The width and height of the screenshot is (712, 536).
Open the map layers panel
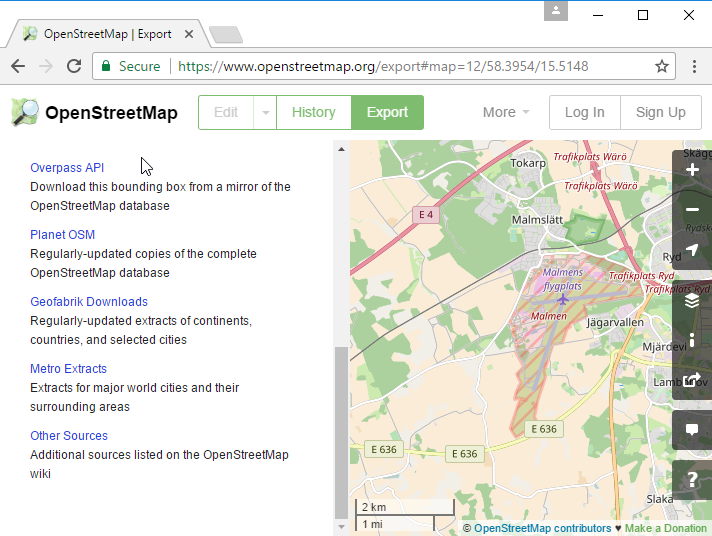[x=692, y=300]
